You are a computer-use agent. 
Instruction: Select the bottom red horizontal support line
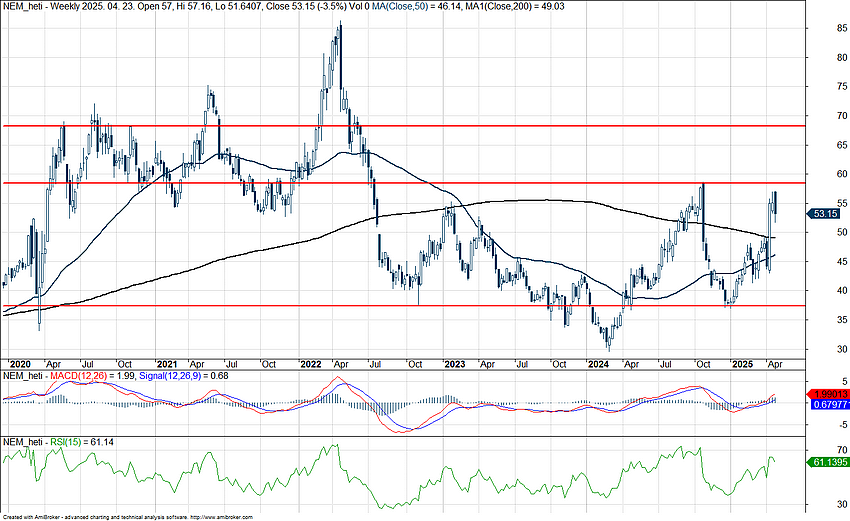coord(400,306)
